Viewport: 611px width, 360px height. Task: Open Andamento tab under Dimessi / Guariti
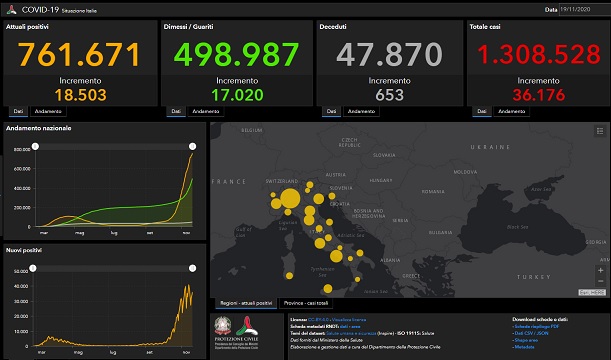[206, 111]
